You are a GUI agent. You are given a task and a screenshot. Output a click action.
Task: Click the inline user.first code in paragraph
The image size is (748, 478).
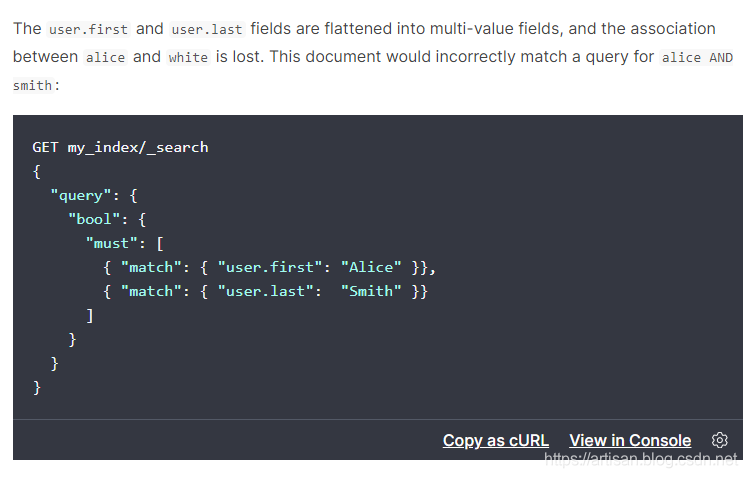[89, 29]
